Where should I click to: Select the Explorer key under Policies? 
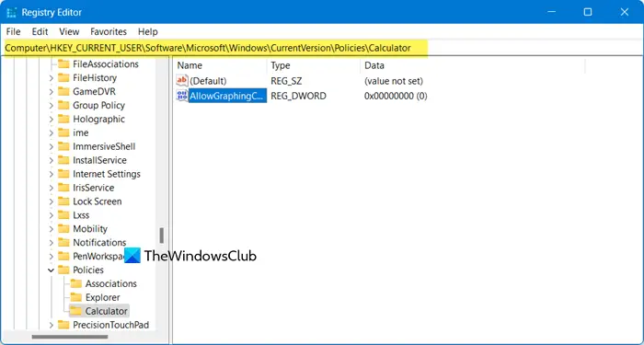click(x=103, y=297)
